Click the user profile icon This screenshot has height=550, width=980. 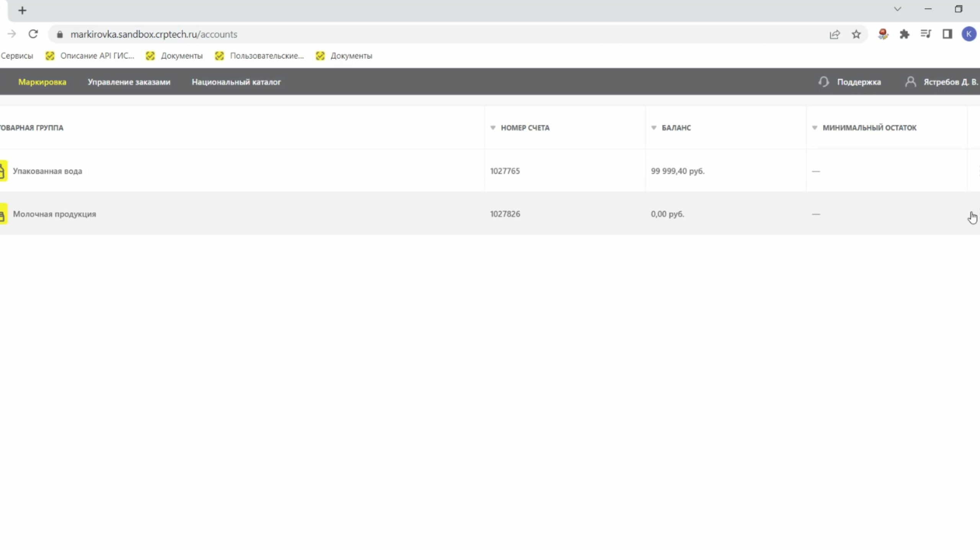click(910, 82)
